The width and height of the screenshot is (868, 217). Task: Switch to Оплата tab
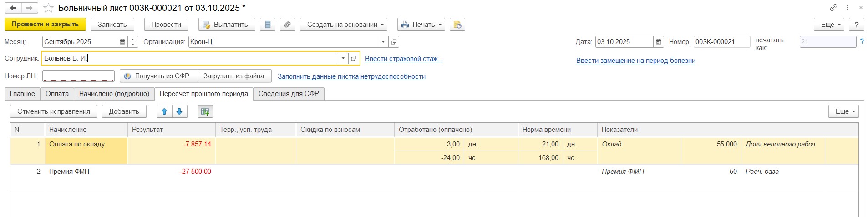click(x=57, y=94)
